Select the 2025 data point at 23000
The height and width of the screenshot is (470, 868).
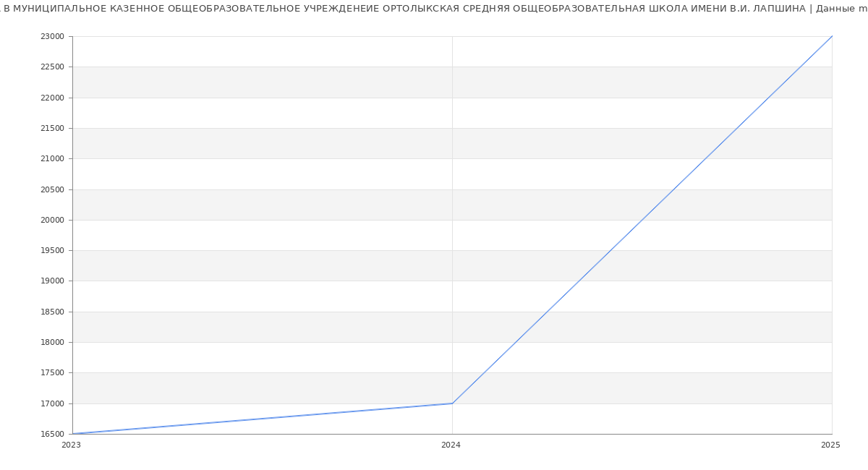832,36
